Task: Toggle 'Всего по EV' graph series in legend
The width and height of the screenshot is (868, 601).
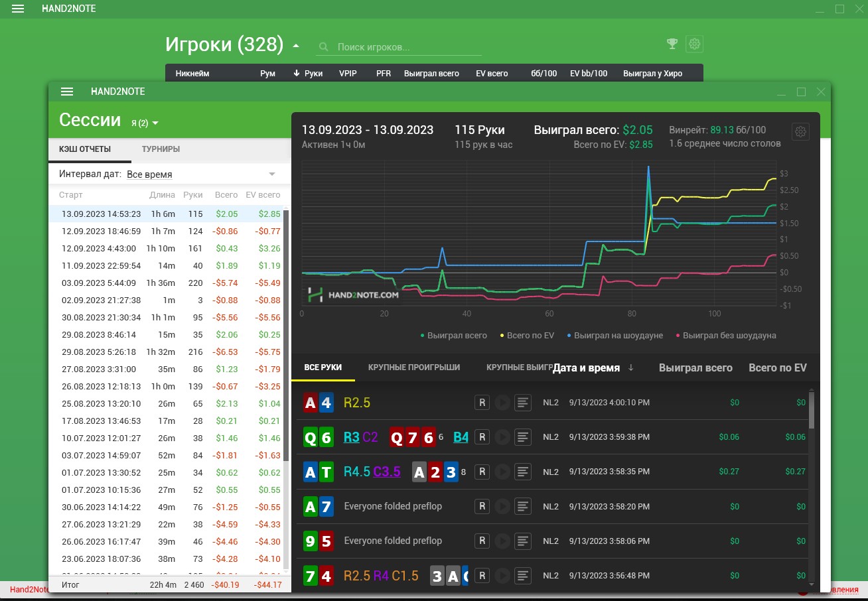Action: [526, 336]
